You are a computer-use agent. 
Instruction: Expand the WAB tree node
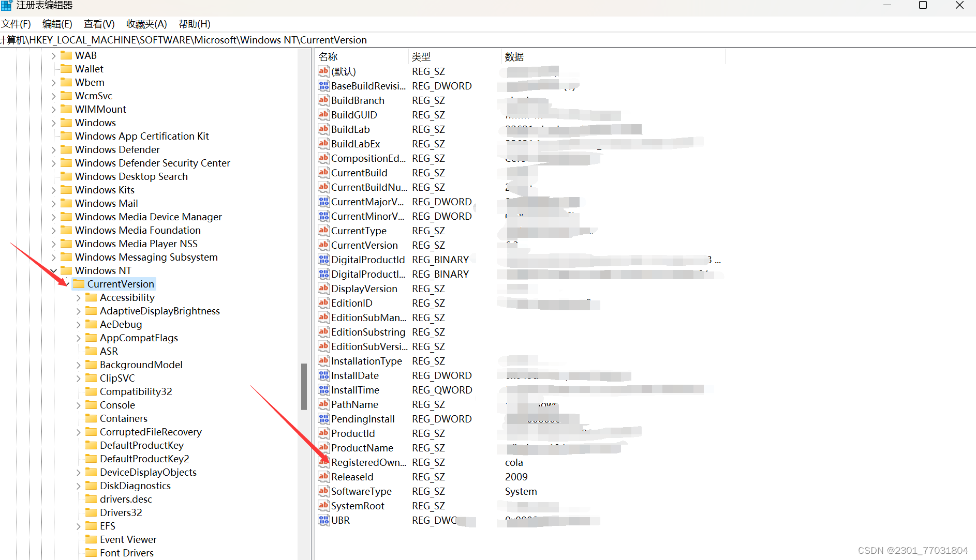click(53, 55)
